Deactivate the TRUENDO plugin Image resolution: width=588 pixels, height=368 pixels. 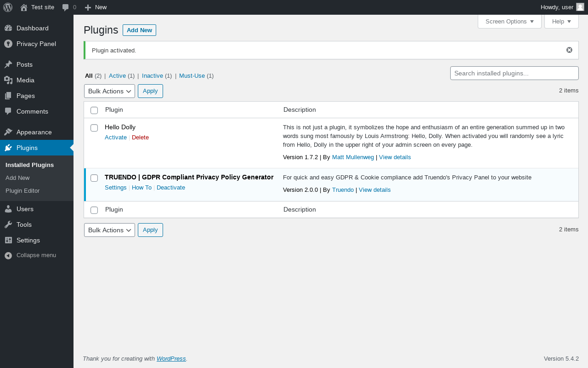171,187
